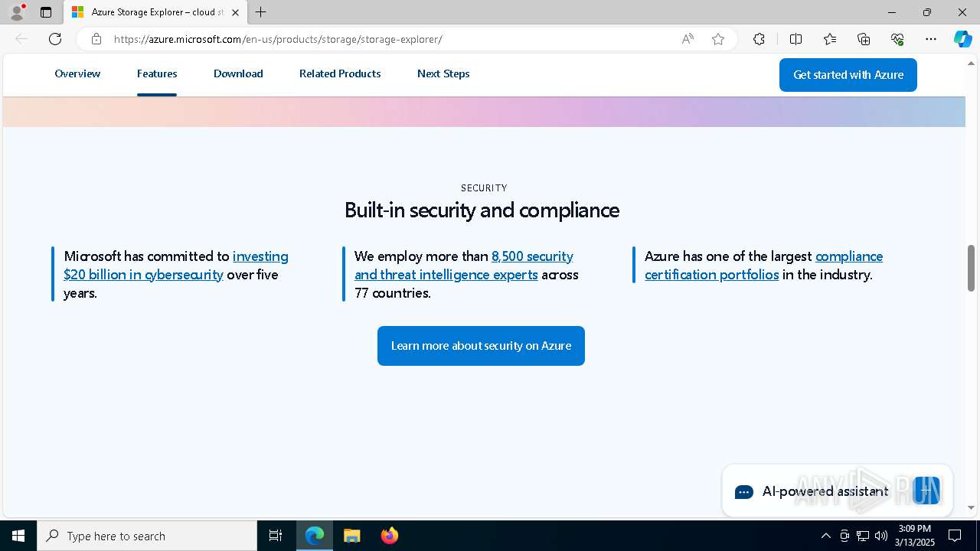Open the notification center icon
This screenshot has width=980, height=551.
click(x=955, y=536)
